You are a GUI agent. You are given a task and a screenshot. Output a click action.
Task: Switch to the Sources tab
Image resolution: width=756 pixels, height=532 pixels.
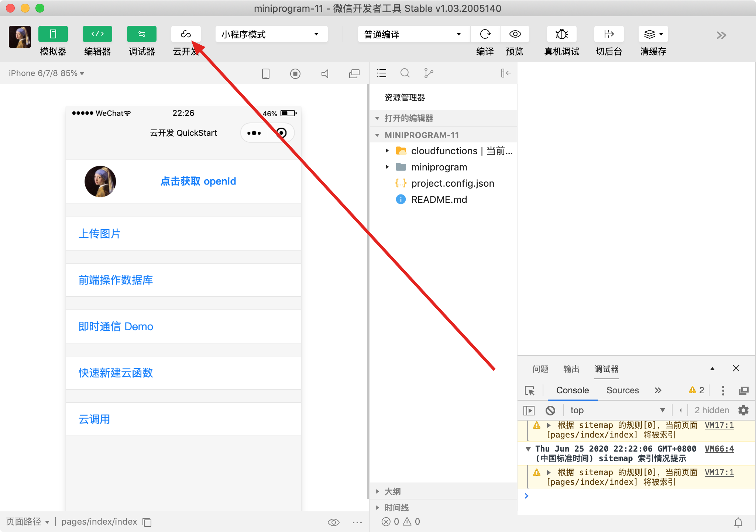click(x=622, y=390)
